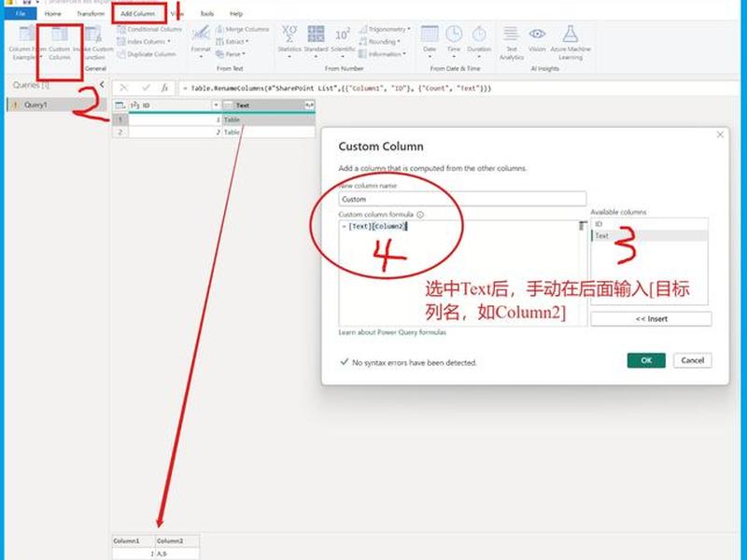Add a Conditional Column
747x560 pixels.
(149, 29)
